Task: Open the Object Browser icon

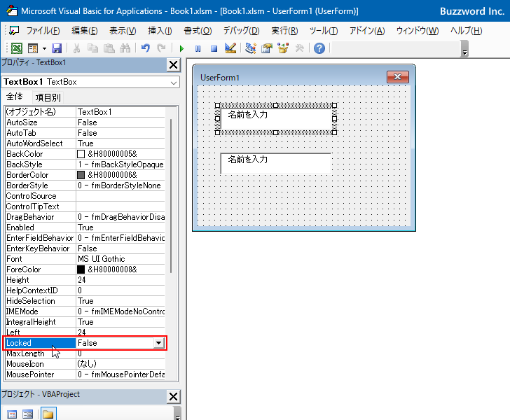Action: coord(283,48)
